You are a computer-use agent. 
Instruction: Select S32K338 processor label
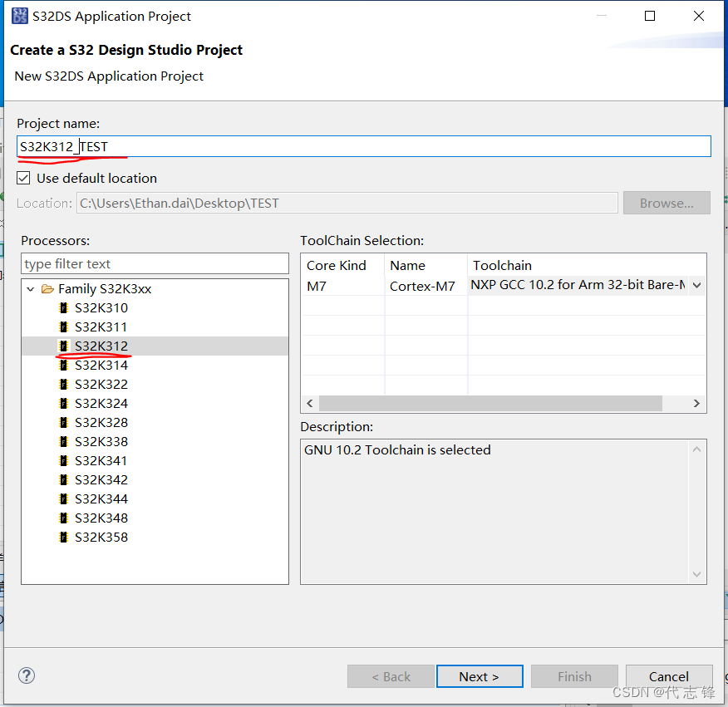[101, 441]
